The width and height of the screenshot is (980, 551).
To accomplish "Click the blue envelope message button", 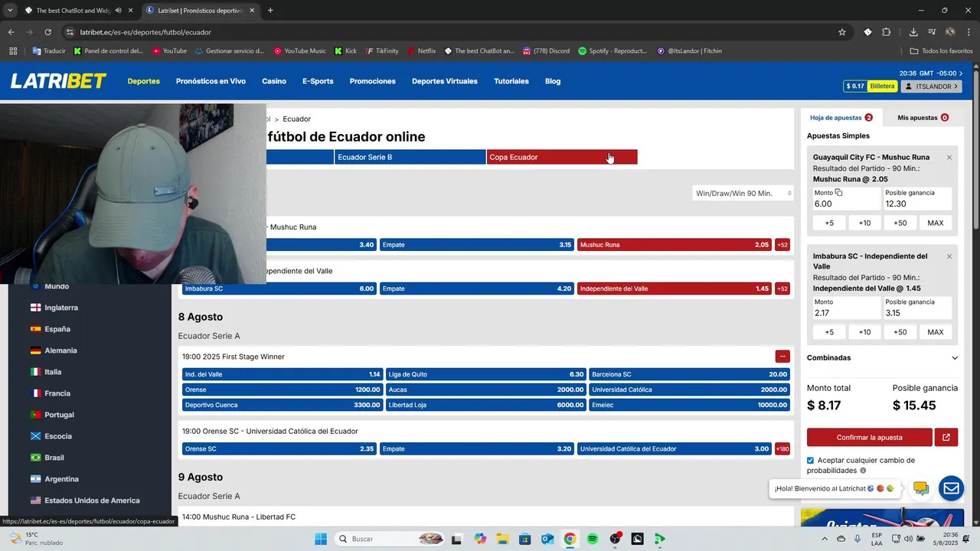I will (x=952, y=488).
